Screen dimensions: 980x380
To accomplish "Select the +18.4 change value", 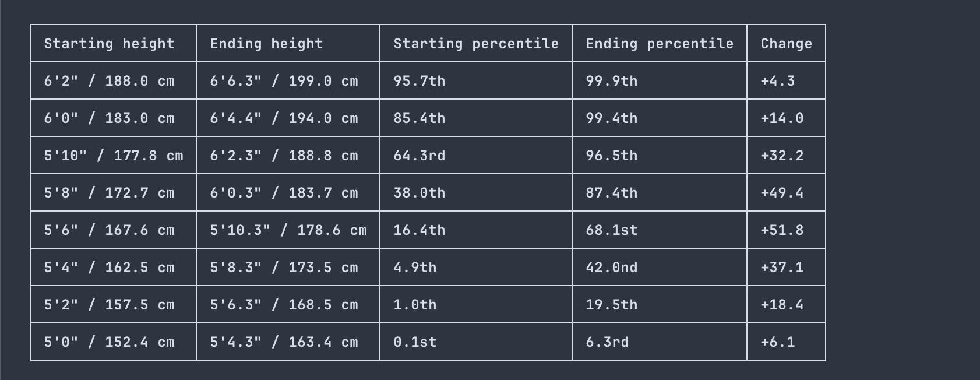I will pos(782,305).
